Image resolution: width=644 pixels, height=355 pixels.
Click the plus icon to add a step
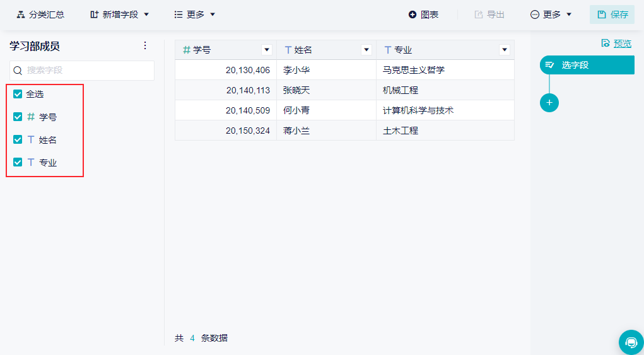point(549,103)
